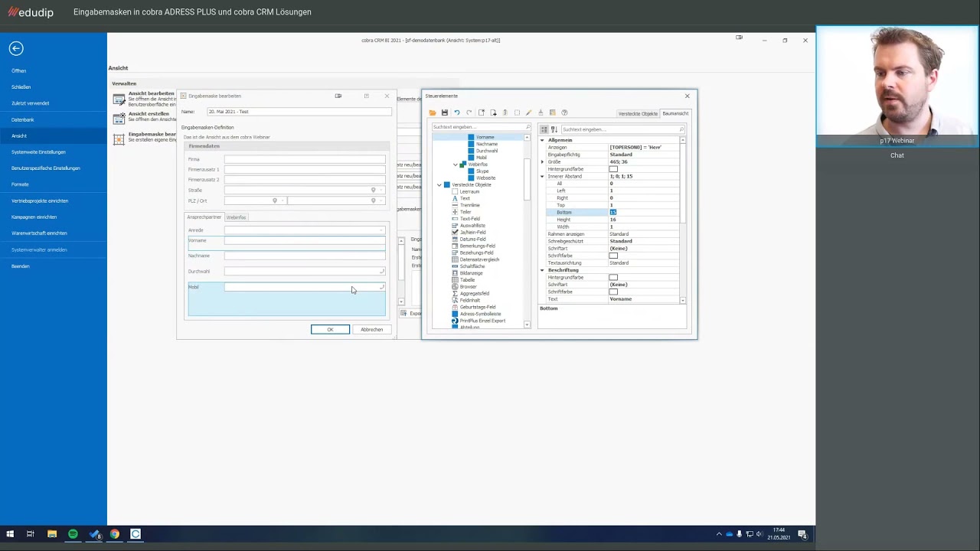
Task: Open the help question mark icon in Steuerelemente
Action: (564, 112)
